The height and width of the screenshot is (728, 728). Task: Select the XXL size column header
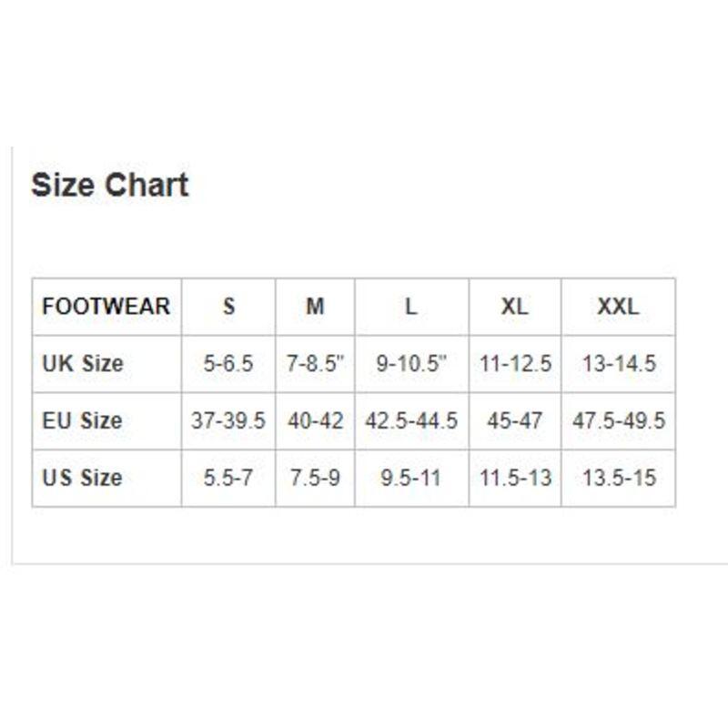[x=619, y=307]
